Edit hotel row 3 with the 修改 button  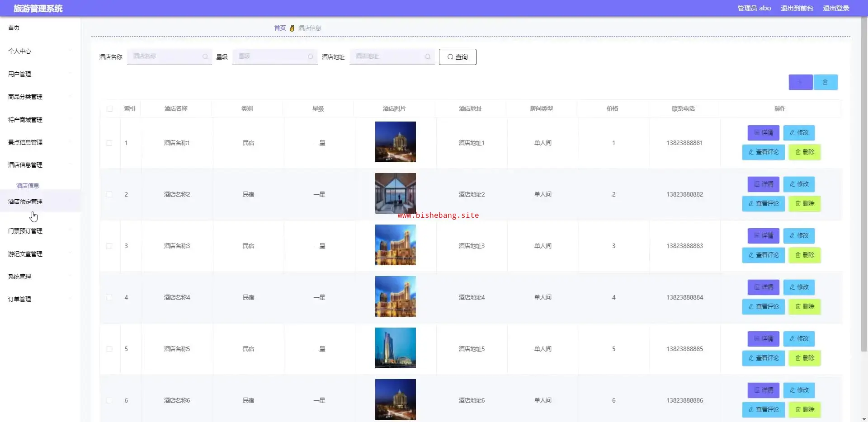799,236
